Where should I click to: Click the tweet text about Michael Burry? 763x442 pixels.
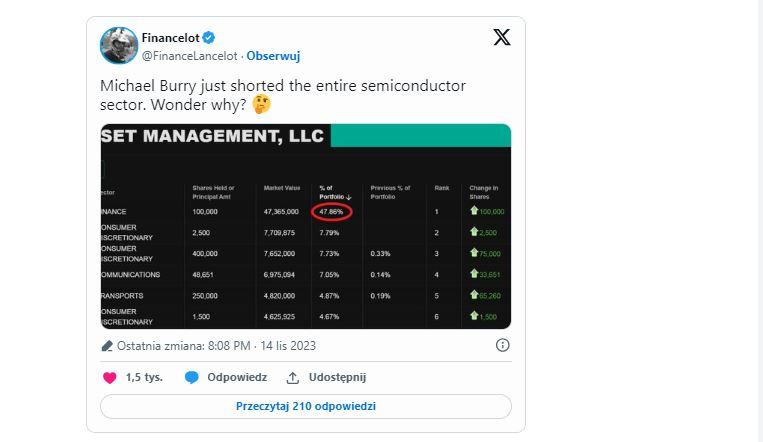tap(283, 95)
